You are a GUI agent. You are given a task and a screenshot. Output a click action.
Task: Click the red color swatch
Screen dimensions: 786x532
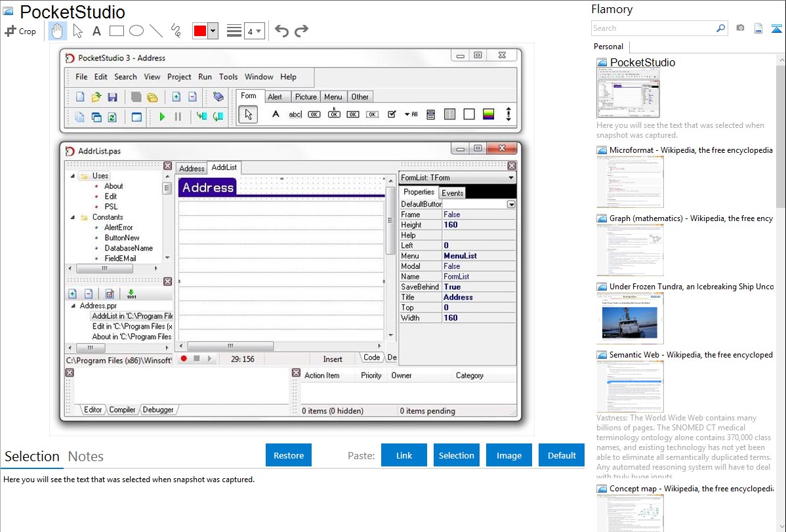point(200,31)
